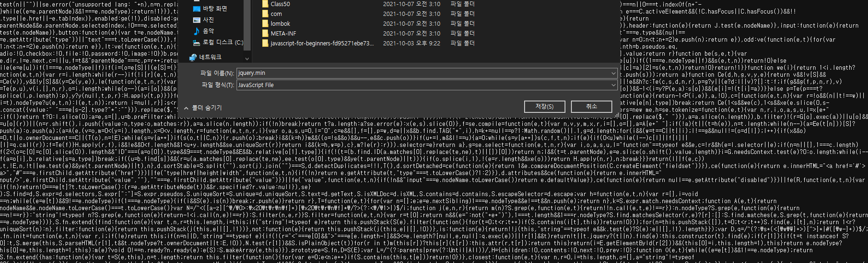Click the 취소 cancel button

pos(592,107)
